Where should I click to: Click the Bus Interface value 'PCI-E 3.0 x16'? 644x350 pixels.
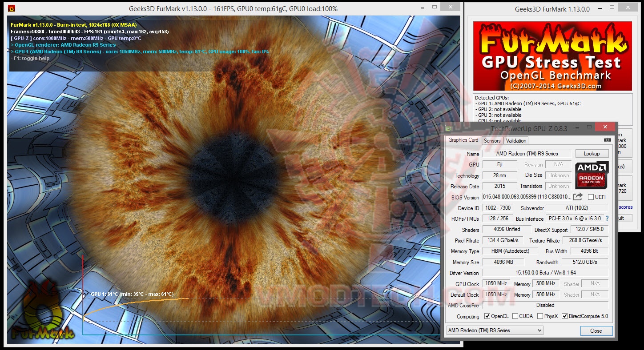pyautogui.click(x=575, y=219)
